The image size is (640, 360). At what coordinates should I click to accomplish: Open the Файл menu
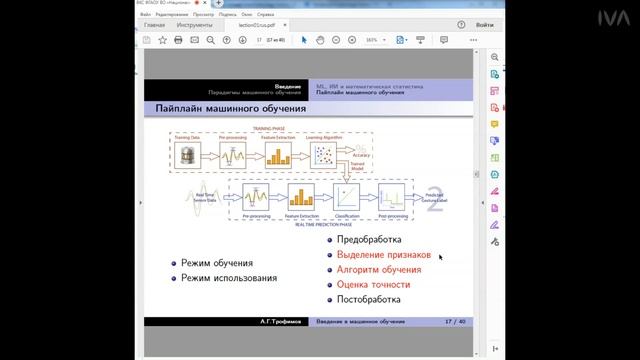coord(145,14)
